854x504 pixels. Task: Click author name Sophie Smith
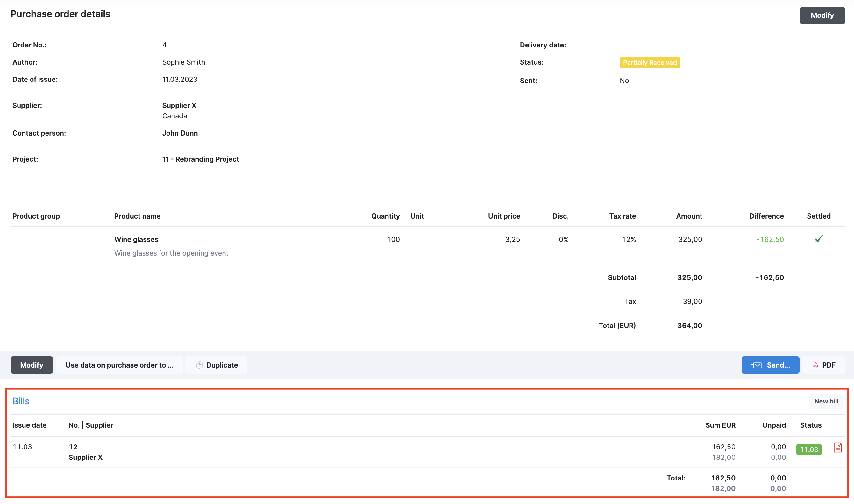coord(183,62)
